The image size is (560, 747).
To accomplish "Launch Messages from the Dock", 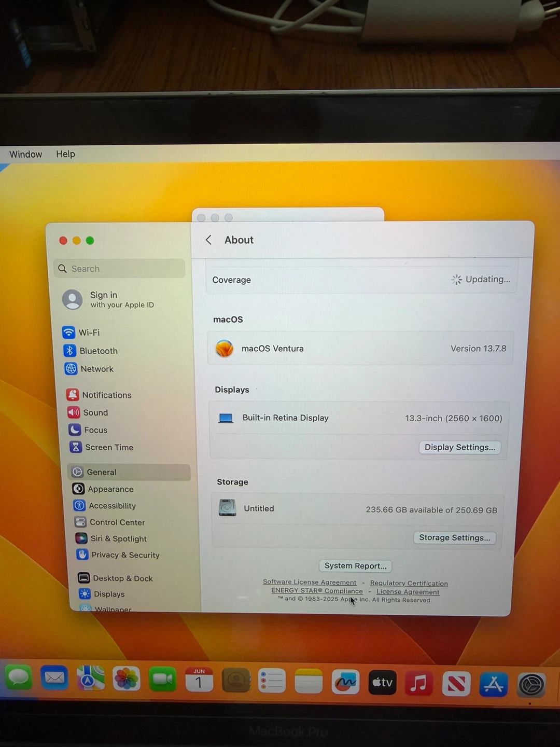I will pos(19,678).
